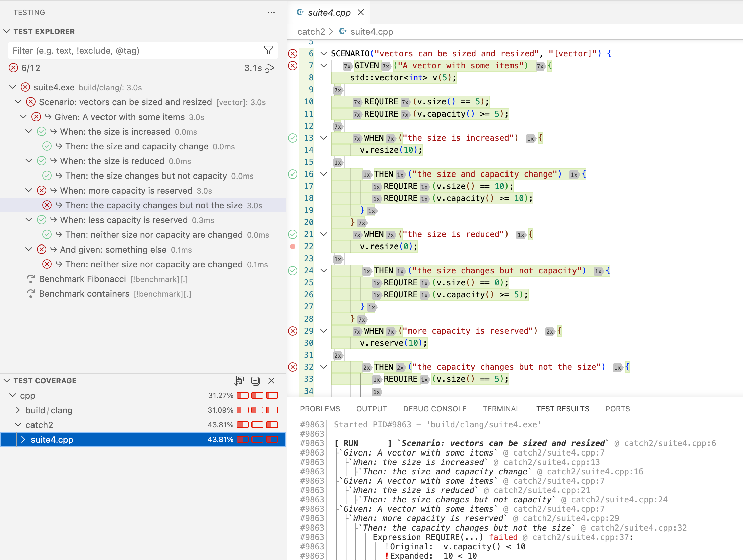This screenshot has width=743, height=560.
Task: Click failed icon for 'And given: something else'
Action: pyautogui.click(x=42, y=249)
